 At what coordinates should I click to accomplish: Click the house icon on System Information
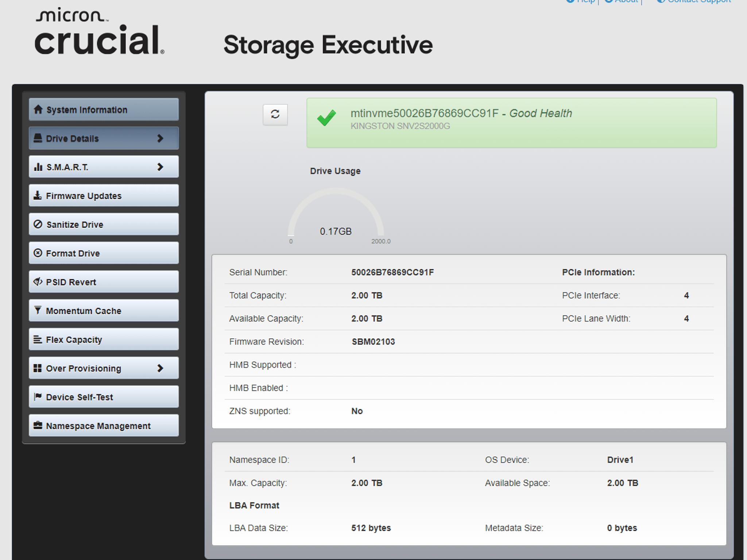pyautogui.click(x=38, y=109)
